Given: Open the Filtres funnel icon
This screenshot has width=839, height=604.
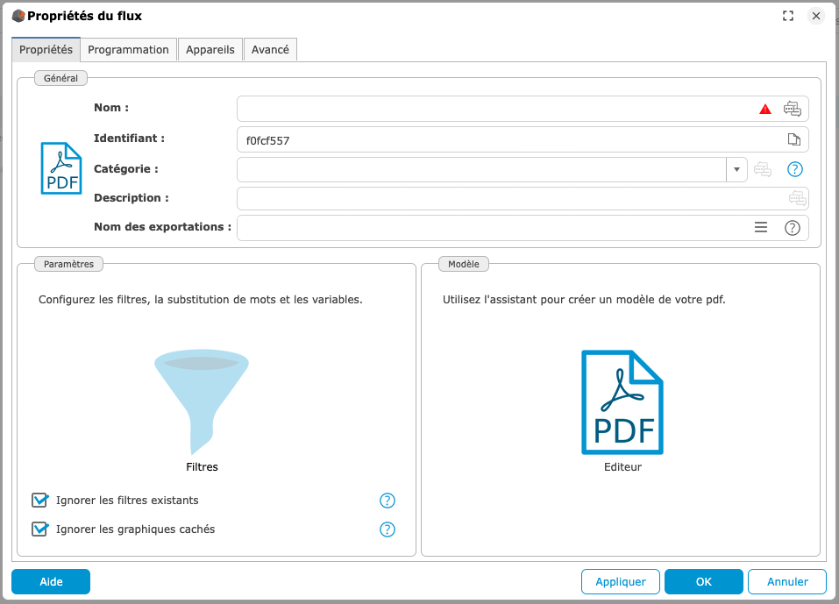Looking at the screenshot, I should point(201,402).
